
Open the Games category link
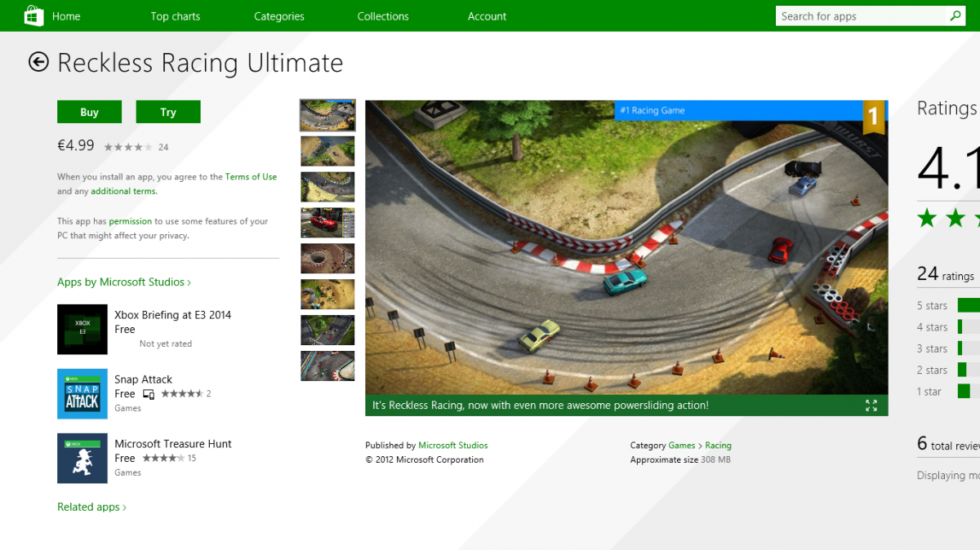click(x=682, y=446)
